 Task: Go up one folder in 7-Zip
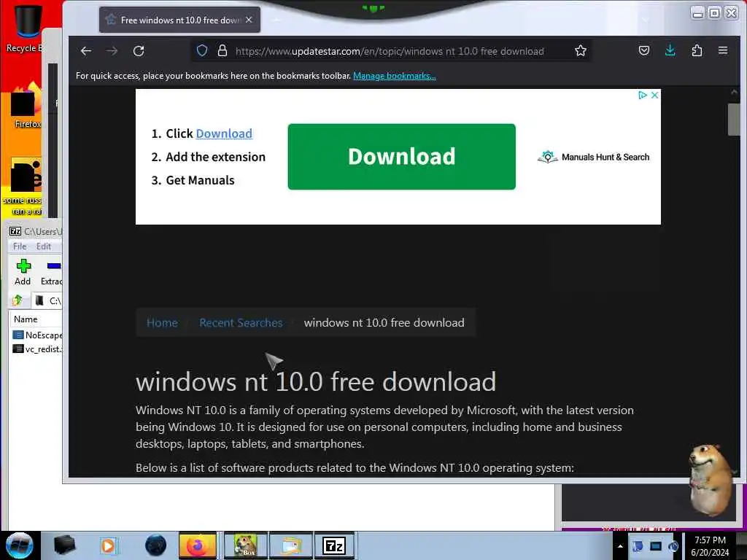(x=18, y=300)
